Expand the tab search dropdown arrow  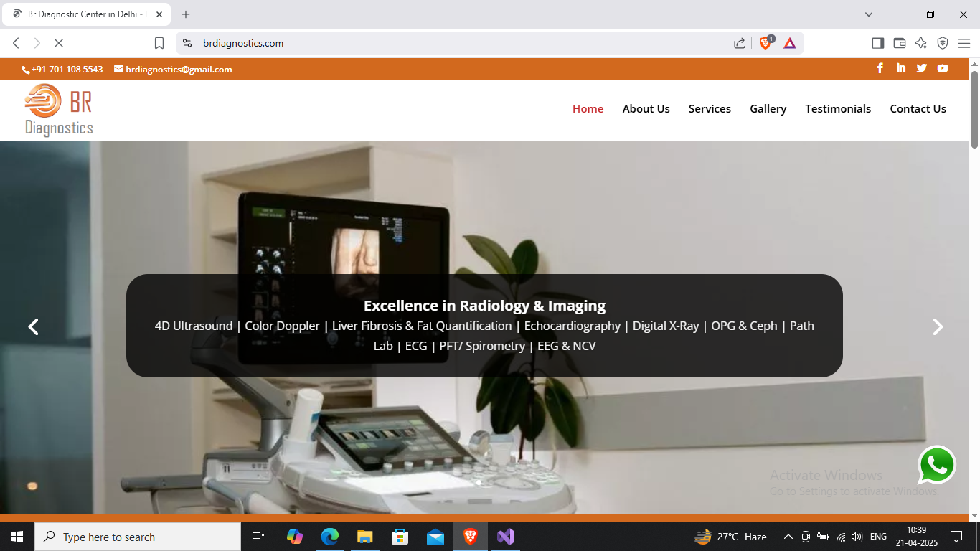coord(869,14)
